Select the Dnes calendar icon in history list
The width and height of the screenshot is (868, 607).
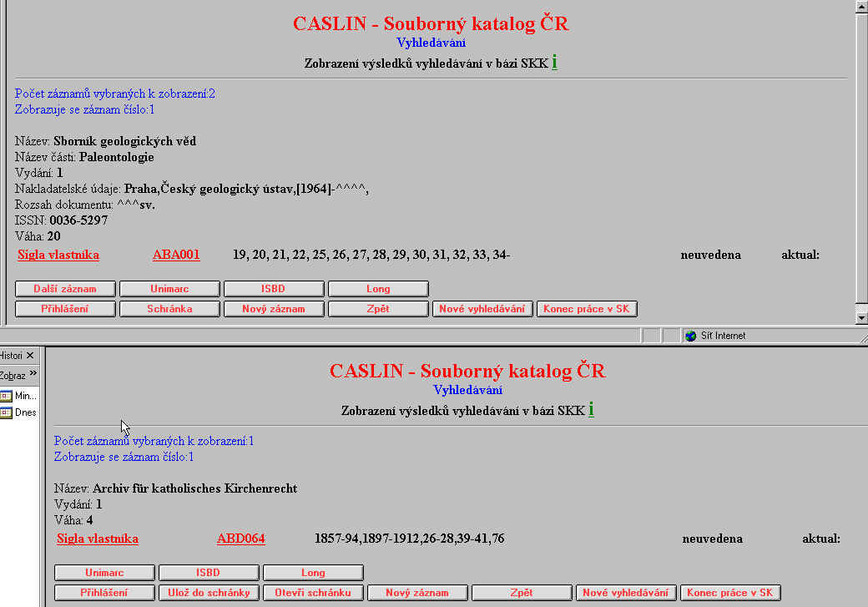[6, 412]
